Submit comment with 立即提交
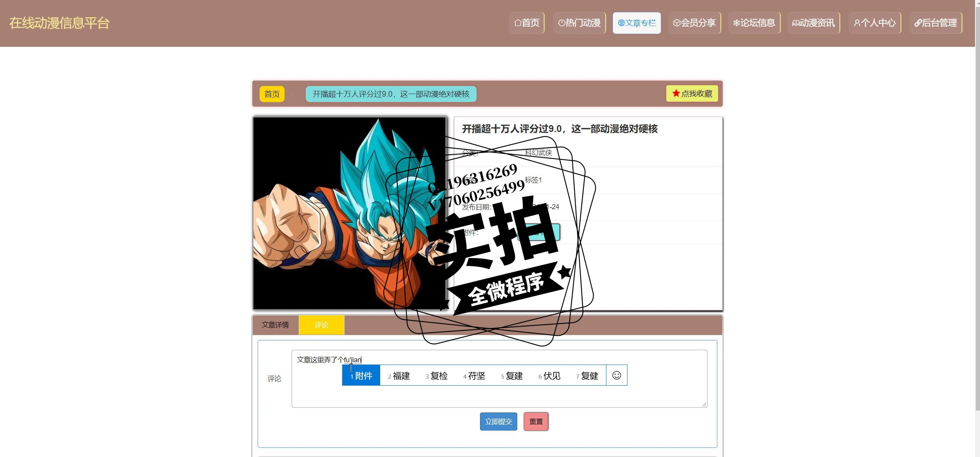 point(498,421)
